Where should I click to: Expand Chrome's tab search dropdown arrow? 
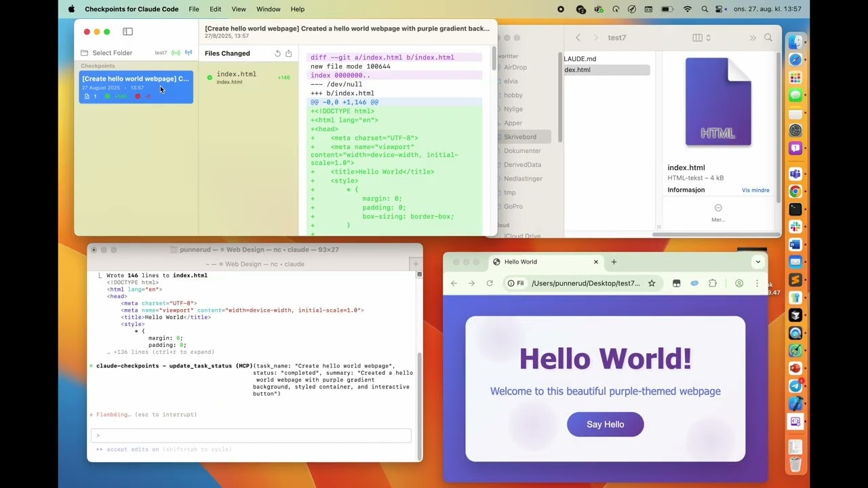pos(757,262)
